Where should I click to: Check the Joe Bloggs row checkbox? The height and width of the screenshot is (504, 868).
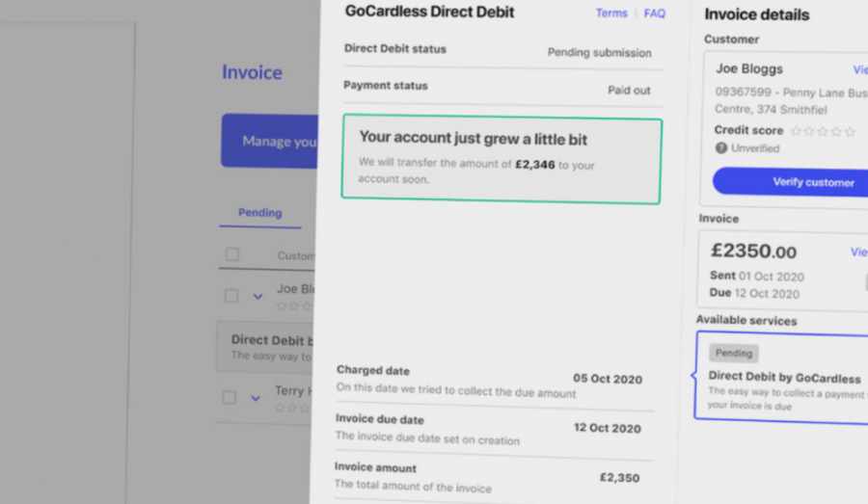click(231, 295)
